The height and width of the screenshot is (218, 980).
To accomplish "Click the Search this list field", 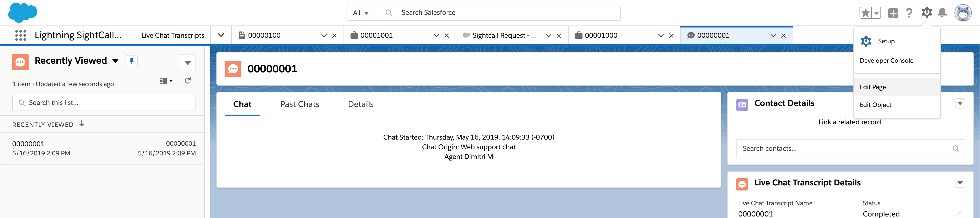I will coord(104,103).
